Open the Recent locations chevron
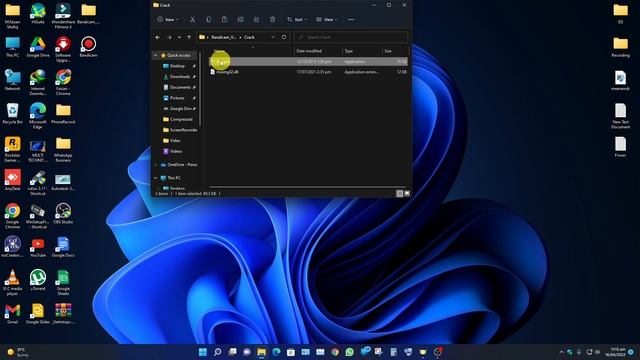 click(179, 37)
